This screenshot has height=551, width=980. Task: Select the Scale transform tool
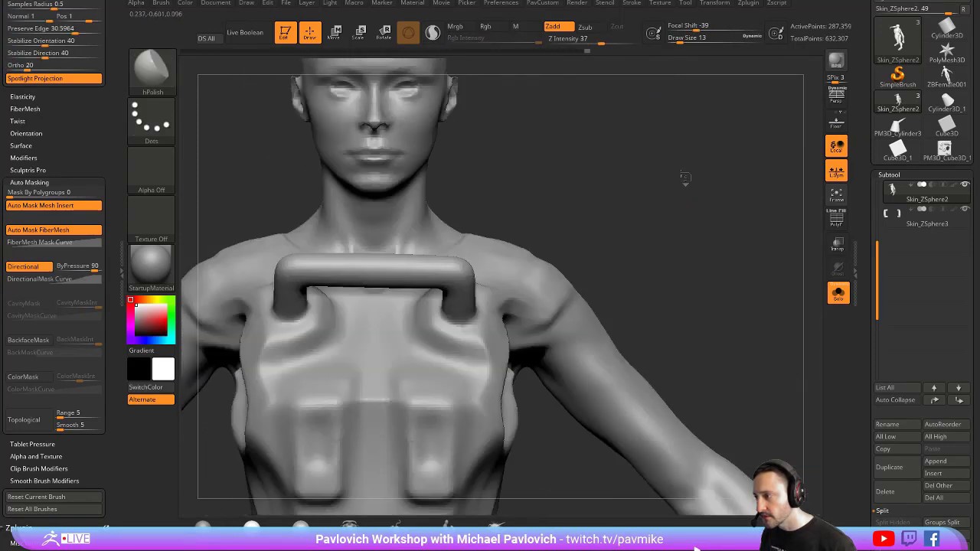tap(361, 32)
